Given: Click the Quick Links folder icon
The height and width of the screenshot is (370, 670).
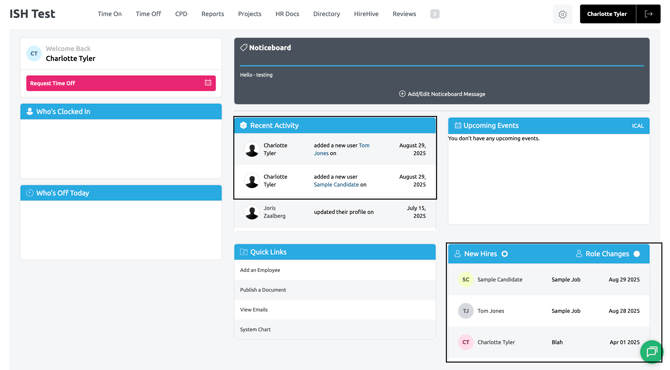Looking at the screenshot, I should pyautogui.click(x=244, y=252).
